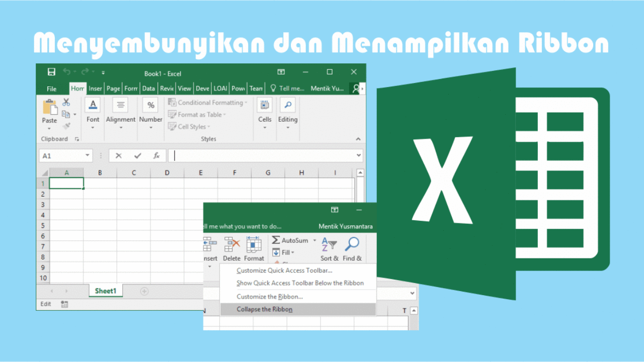Switch to the Insert ribbon tab
The height and width of the screenshot is (362, 644).
click(95, 88)
